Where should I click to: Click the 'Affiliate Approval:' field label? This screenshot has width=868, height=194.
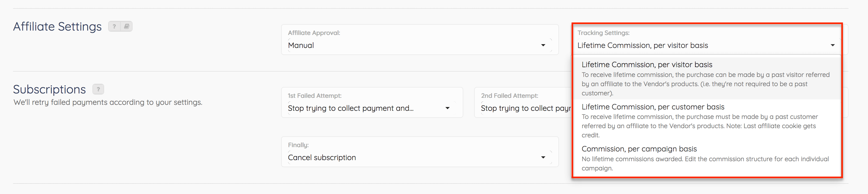click(x=314, y=33)
